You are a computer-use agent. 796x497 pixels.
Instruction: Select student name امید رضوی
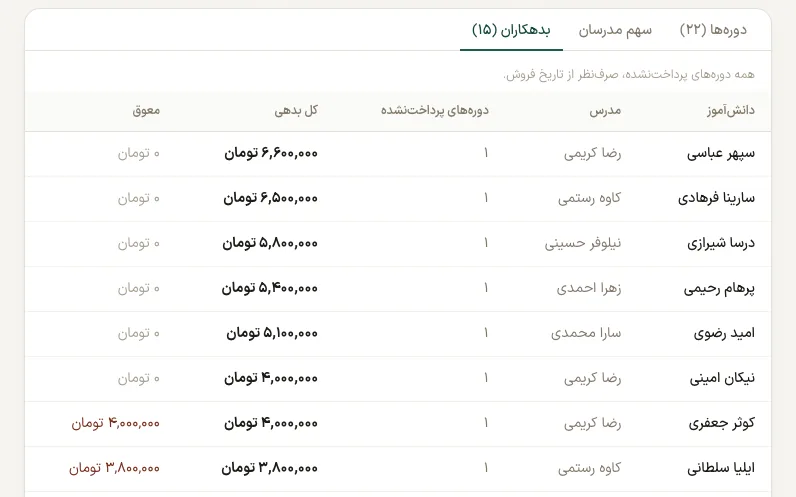pos(724,333)
